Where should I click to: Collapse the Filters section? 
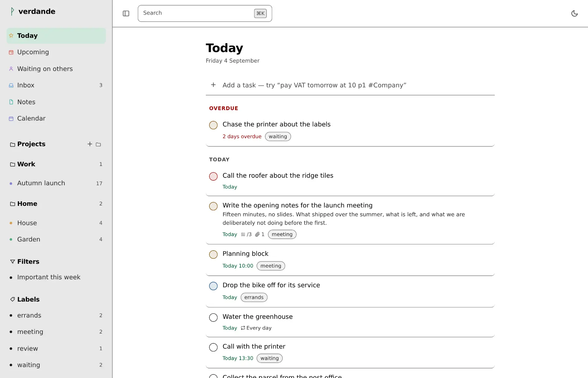click(x=12, y=262)
